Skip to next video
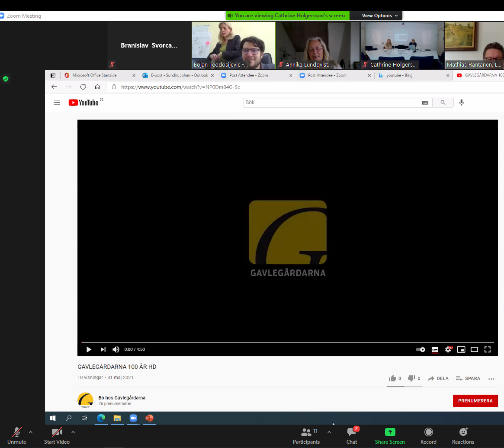The width and height of the screenshot is (504, 448). pos(103,349)
